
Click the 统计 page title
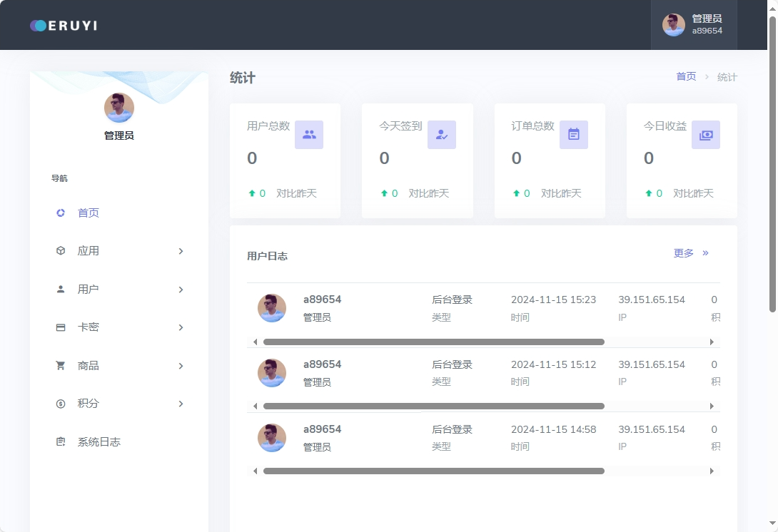(x=242, y=78)
